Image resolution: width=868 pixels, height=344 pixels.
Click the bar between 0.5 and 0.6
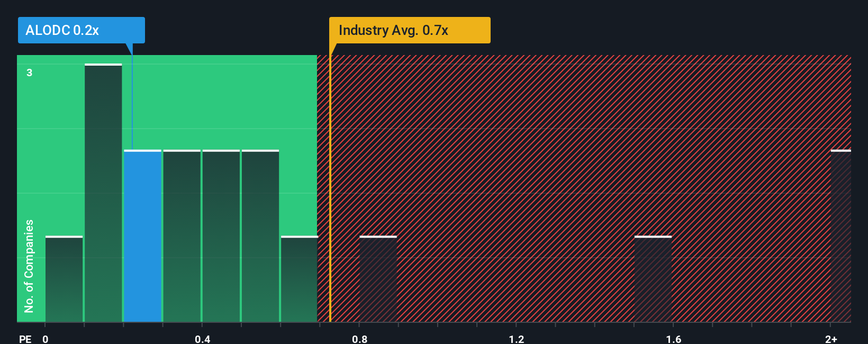click(260, 236)
